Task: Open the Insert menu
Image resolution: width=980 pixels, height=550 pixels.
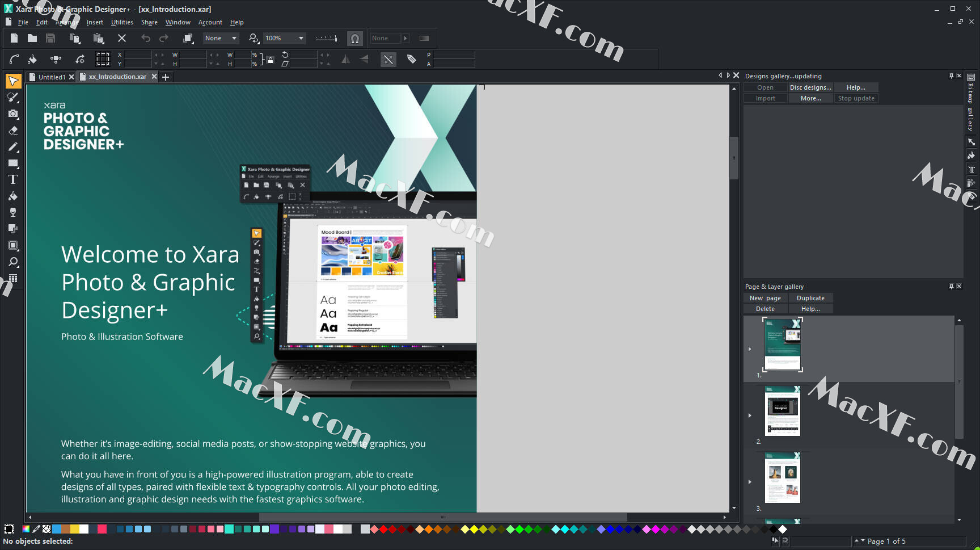Action: pos(95,22)
